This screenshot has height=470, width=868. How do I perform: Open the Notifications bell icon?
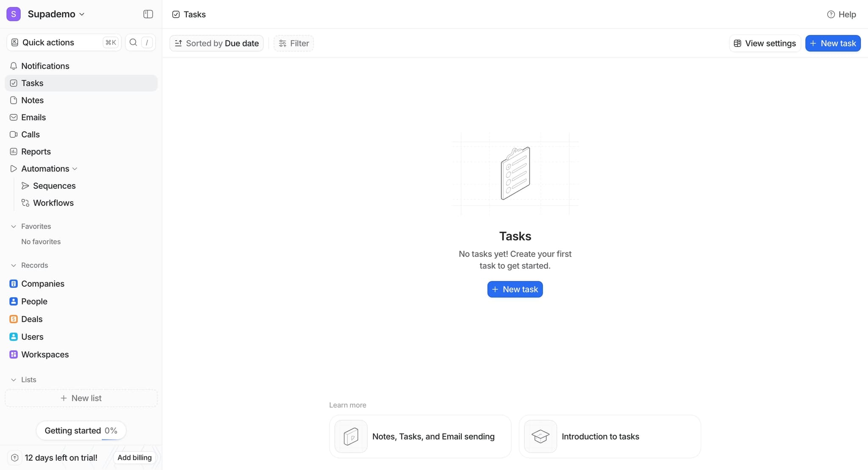pyautogui.click(x=14, y=66)
